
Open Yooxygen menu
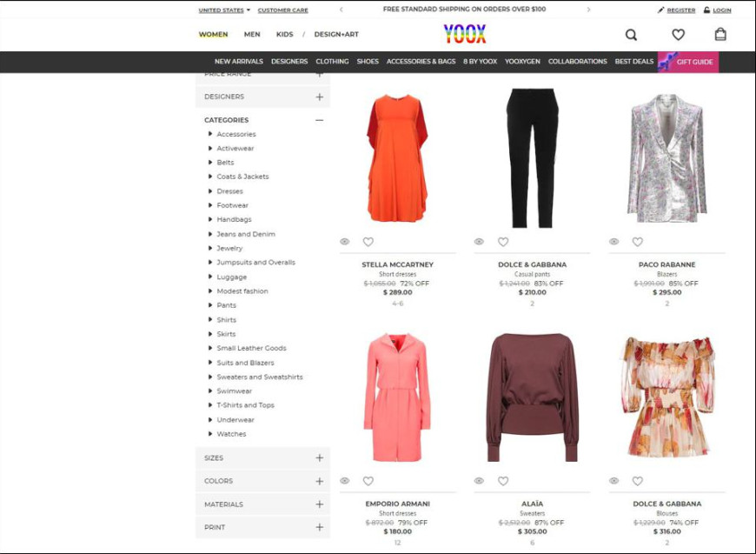(x=522, y=62)
